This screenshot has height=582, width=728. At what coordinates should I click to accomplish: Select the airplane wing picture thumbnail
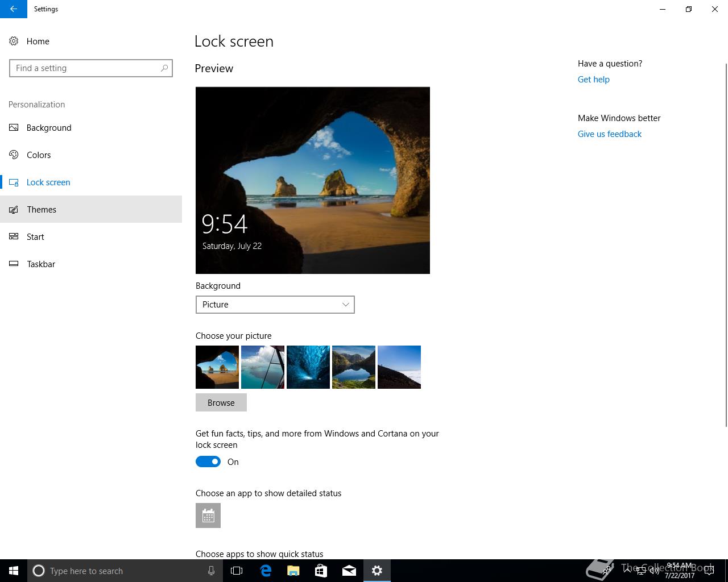tap(263, 367)
